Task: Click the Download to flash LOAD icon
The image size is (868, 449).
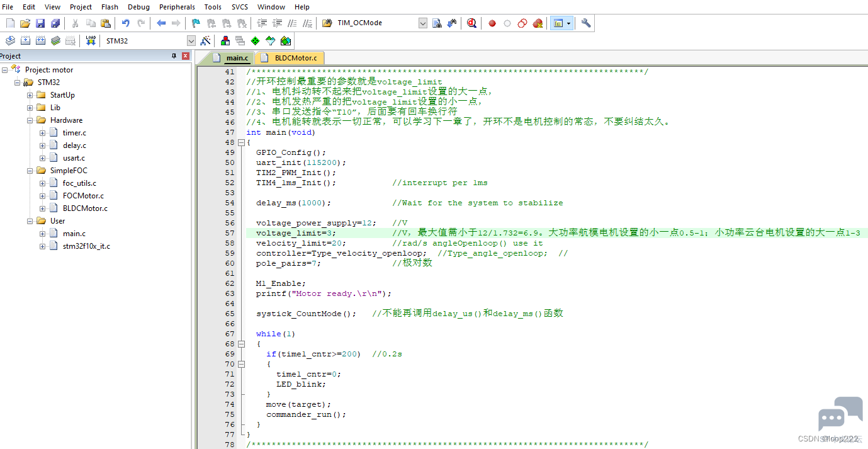Action: pos(91,41)
